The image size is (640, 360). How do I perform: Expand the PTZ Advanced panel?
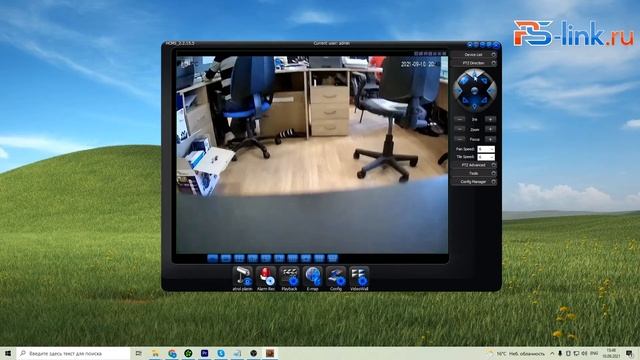[x=474, y=165]
